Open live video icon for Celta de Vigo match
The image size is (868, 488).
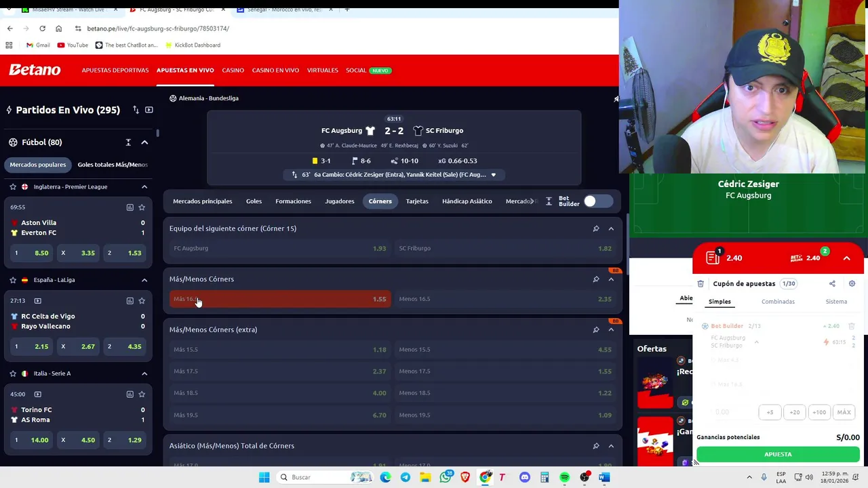[37, 301]
